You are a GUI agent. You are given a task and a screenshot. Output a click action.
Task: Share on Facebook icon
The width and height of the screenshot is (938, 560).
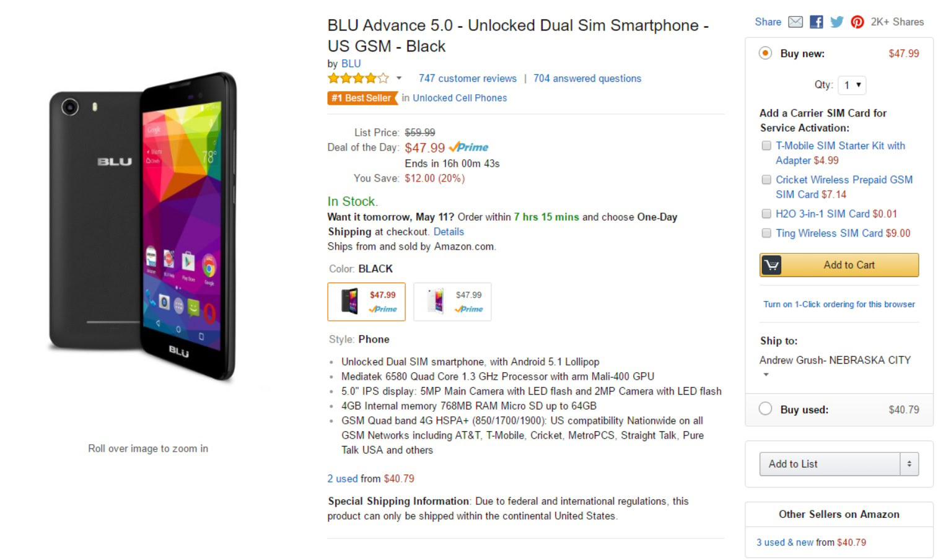point(817,22)
